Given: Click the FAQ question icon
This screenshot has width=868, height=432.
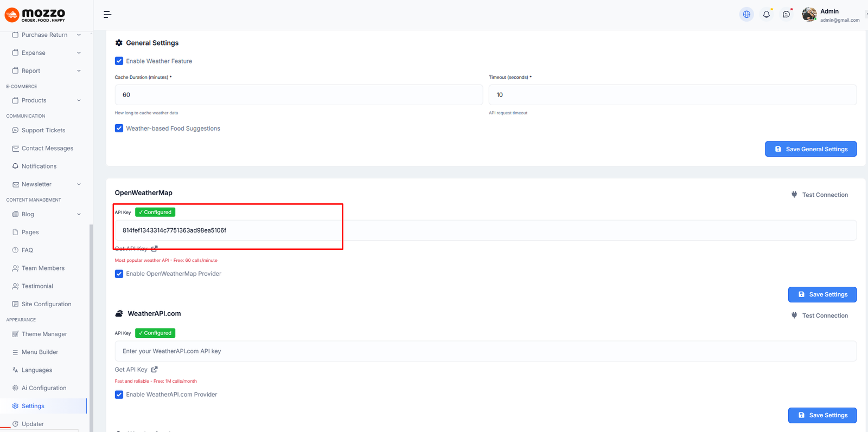Looking at the screenshot, I should [x=15, y=250].
